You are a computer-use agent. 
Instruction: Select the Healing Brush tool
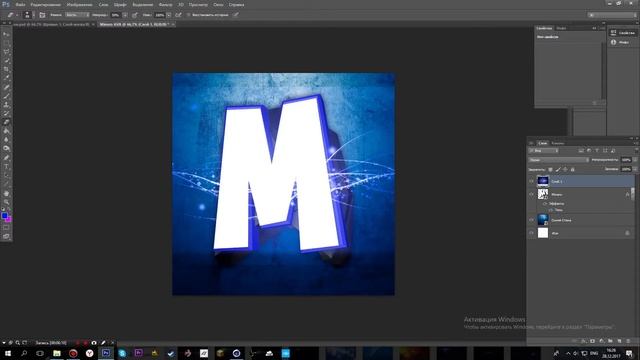(x=6, y=87)
